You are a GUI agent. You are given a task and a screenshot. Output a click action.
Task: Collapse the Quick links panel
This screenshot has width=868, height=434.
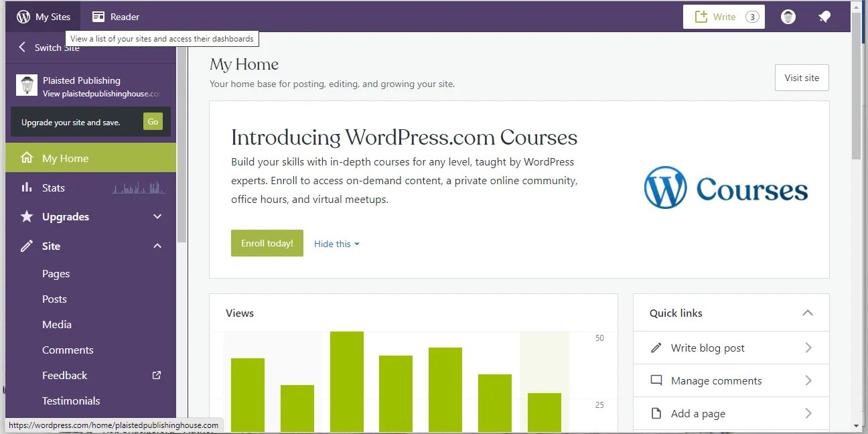[x=808, y=313]
